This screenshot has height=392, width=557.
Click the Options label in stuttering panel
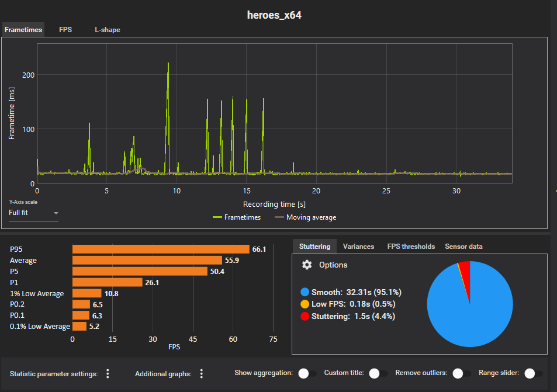click(x=333, y=265)
